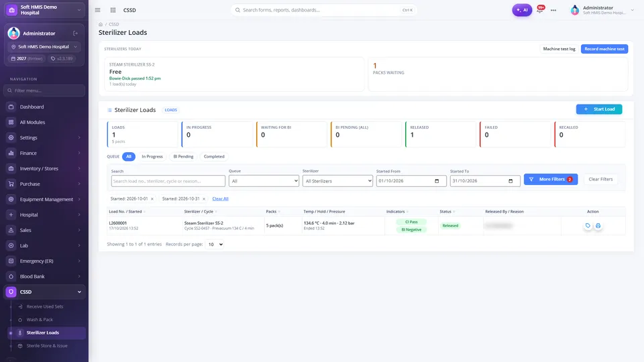The image size is (644, 362).
Task: Open the three-dot more options menu
Action: click(553, 10)
